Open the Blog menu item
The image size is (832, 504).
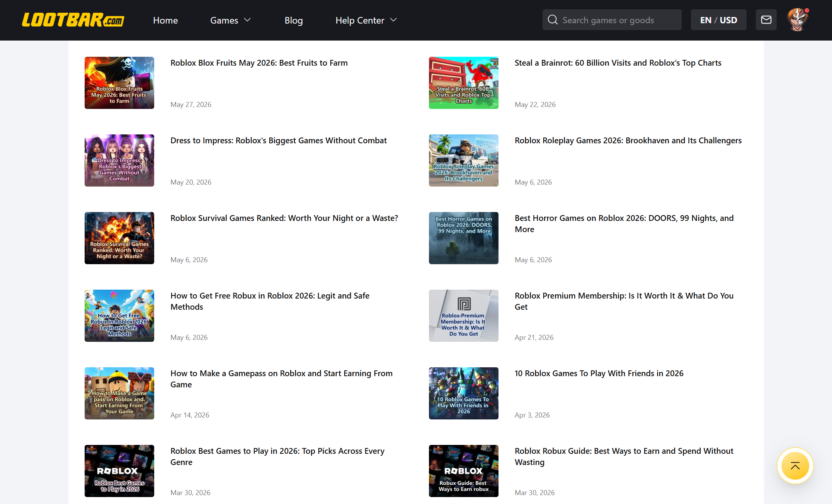tap(294, 20)
